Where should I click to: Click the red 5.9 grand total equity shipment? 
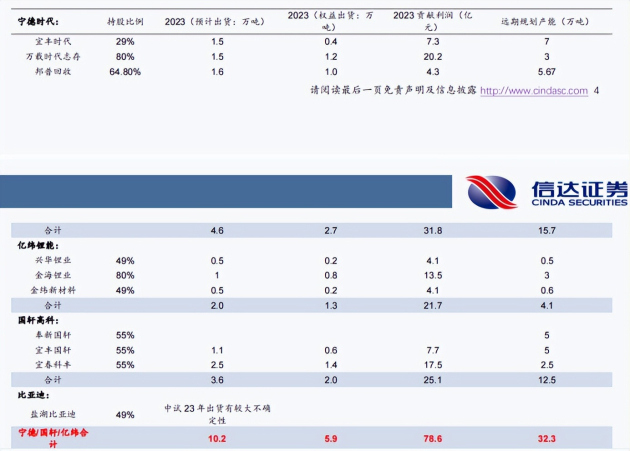coord(331,439)
